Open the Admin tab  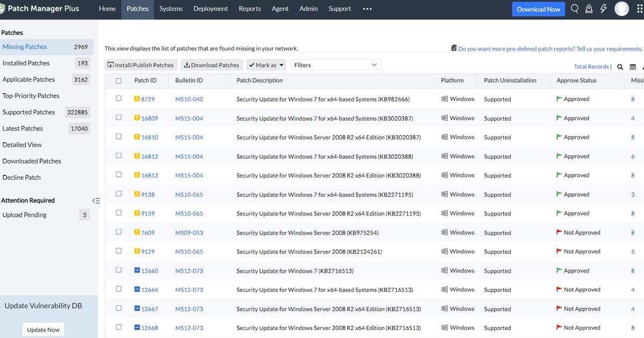coord(308,9)
